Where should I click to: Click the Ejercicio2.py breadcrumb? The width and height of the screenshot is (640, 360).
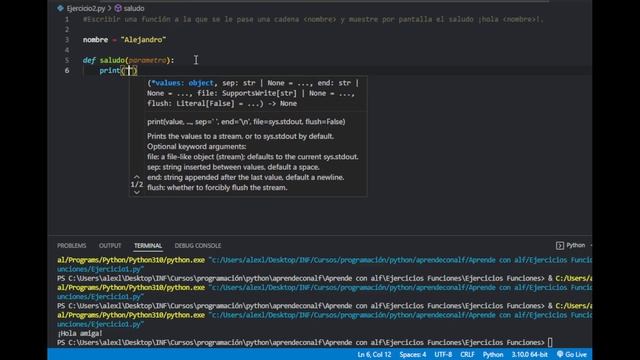pyautogui.click(x=86, y=8)
